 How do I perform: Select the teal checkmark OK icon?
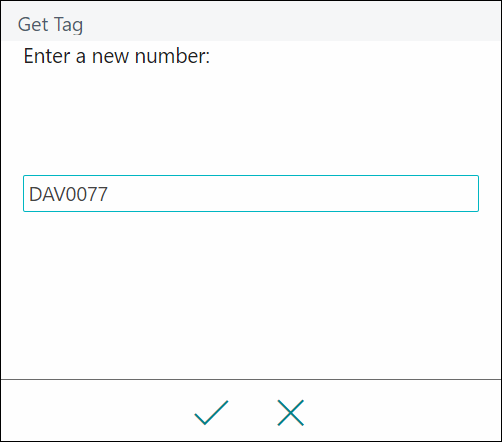point(211,413)
